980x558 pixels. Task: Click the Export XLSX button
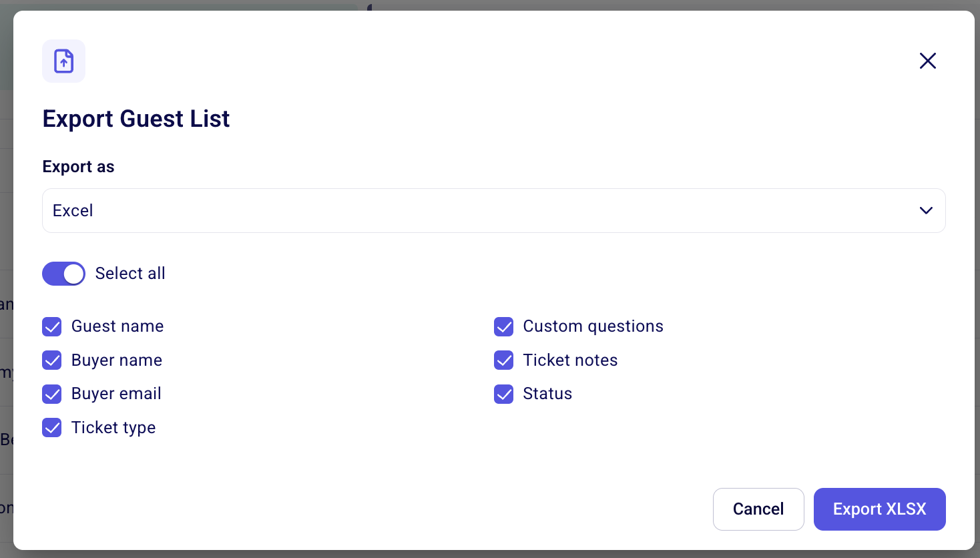coord(879,509)
